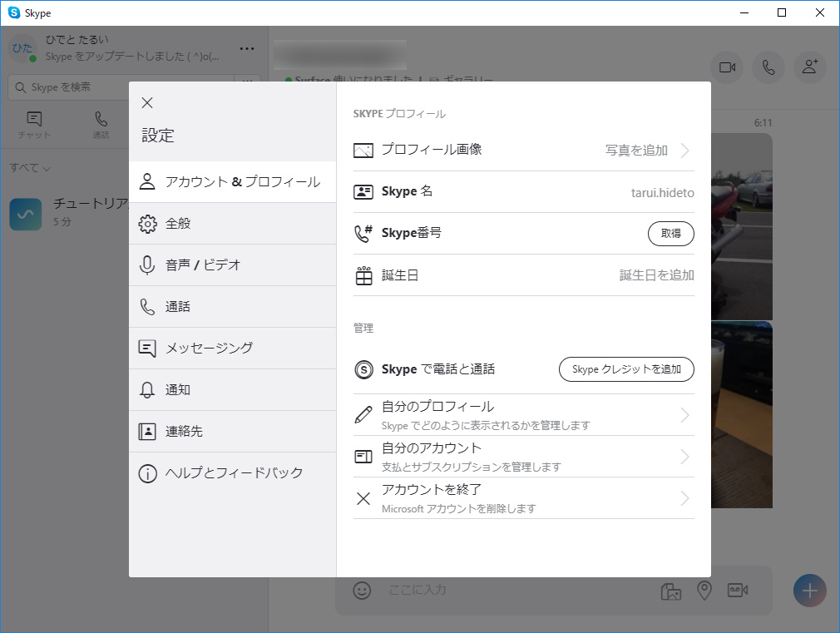This screenshot has height=633, width=840.
Task: Record a video message from the message bar
Action: [x=737, y=591]
